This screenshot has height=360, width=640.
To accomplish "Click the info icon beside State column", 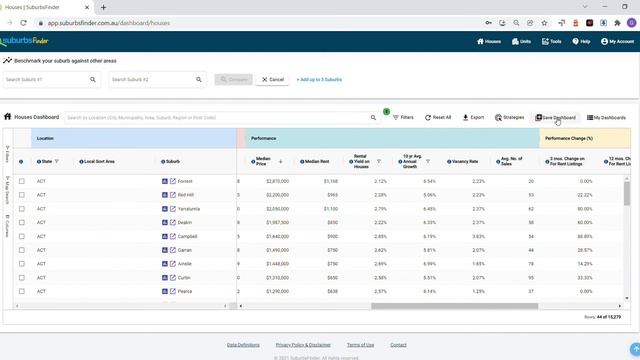I will [x=39, y=162].
